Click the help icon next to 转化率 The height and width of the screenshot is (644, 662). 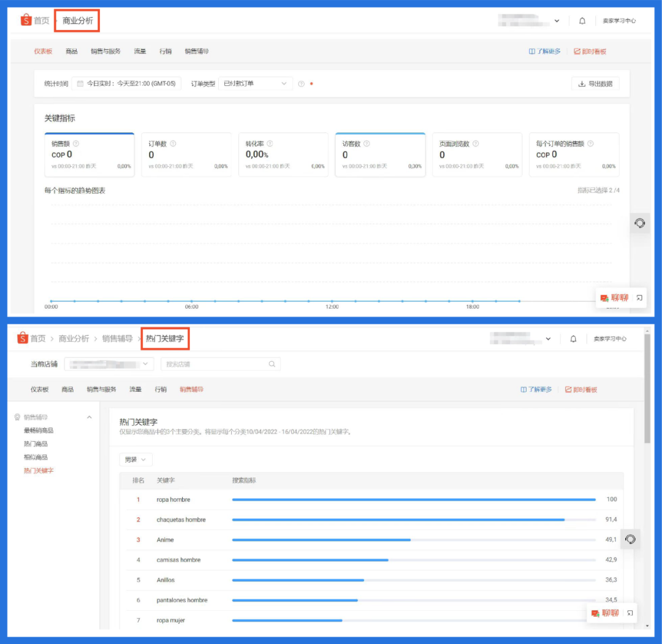pos(270,144)
